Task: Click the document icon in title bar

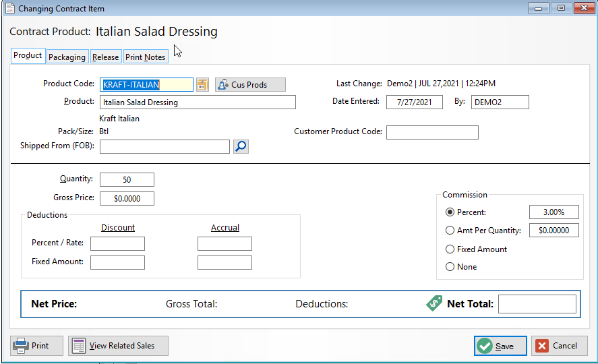Action: pyautogui.click(x=10, y=8)
